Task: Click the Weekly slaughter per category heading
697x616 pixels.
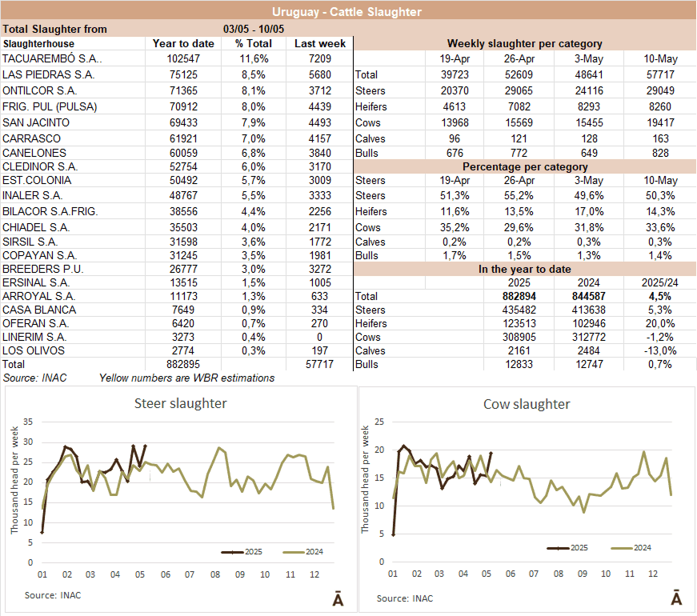Action: click(524, 43)
